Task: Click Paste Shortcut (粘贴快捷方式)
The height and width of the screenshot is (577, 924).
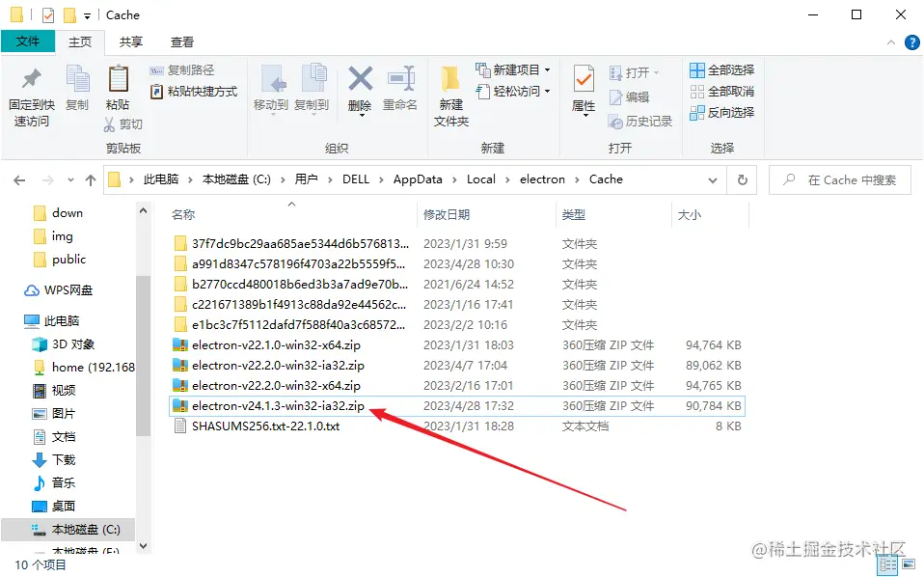Action: pyautogui.click(x=194, y=92)
